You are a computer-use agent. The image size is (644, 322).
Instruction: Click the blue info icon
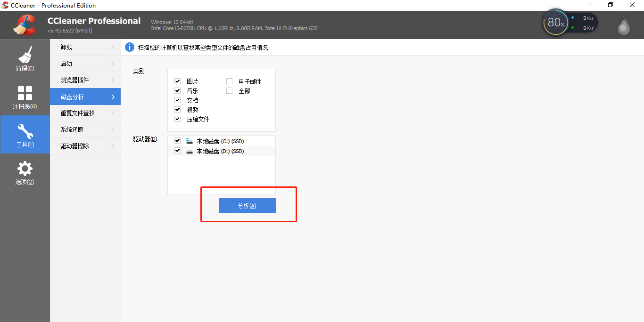tap(130, 47)
